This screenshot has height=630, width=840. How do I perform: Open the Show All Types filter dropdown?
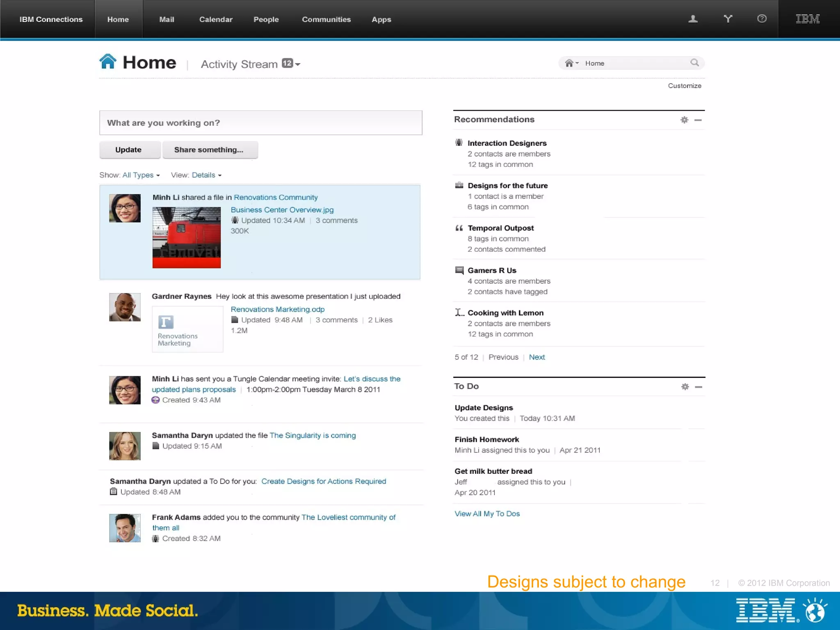coord(141,175)
